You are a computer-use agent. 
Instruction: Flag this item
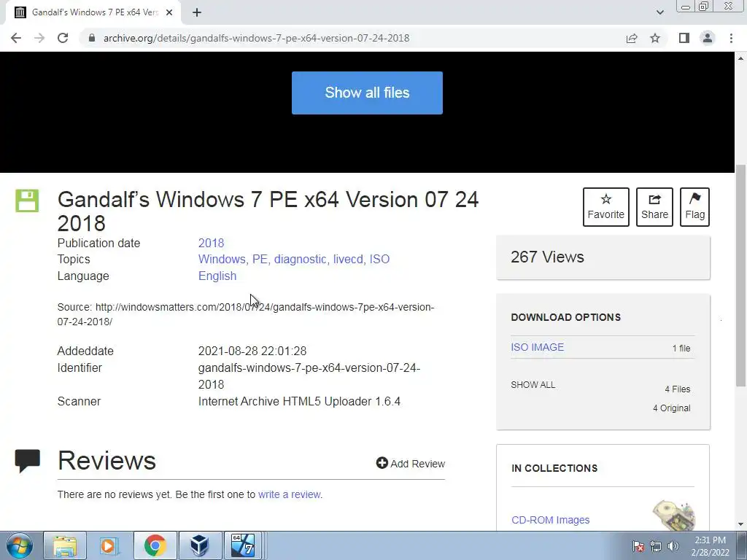(694, 207)
